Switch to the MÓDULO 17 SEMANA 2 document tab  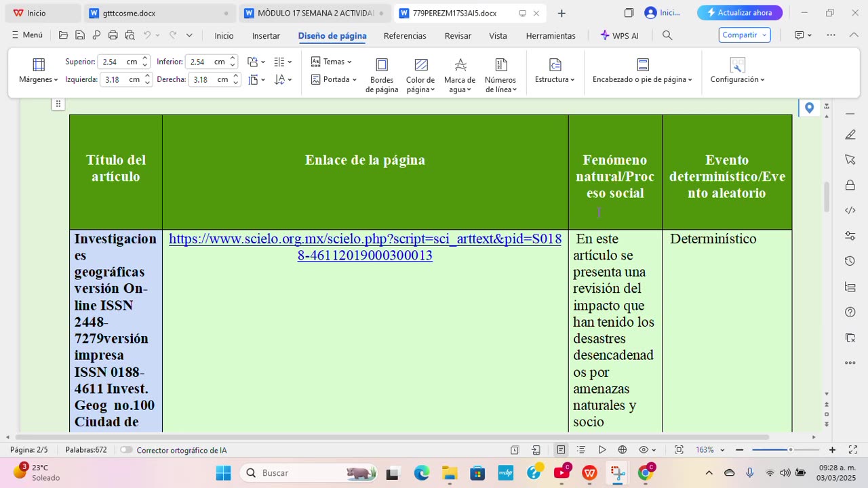click(x=315, y=13)
